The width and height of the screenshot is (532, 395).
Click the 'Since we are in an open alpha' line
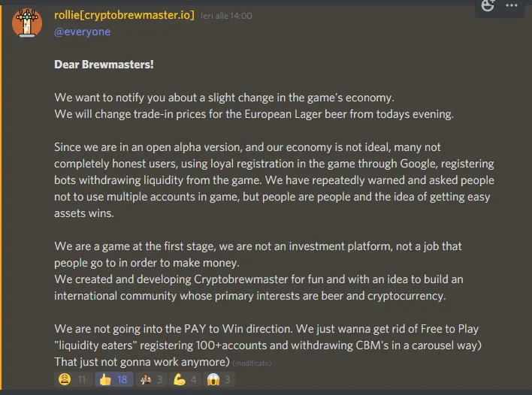(x=247, y=147)
